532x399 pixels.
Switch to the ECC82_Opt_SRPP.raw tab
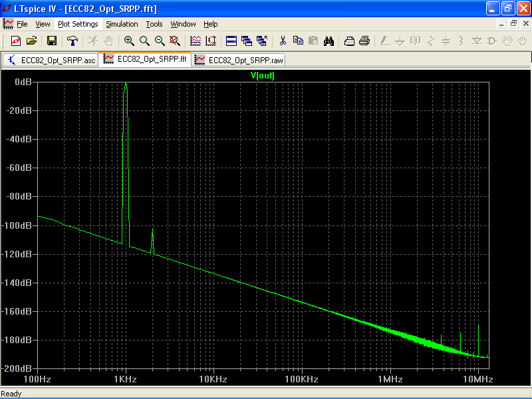pos(239,60)
